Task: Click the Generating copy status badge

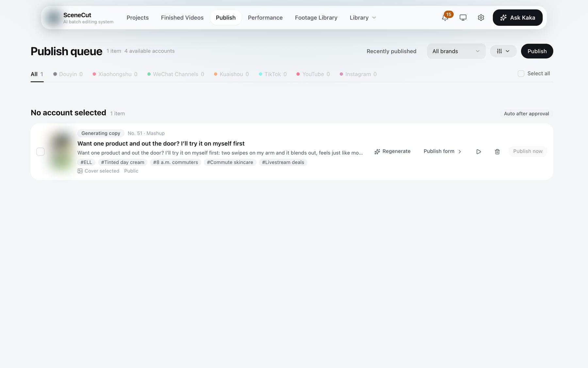Action: click(101, 133)
